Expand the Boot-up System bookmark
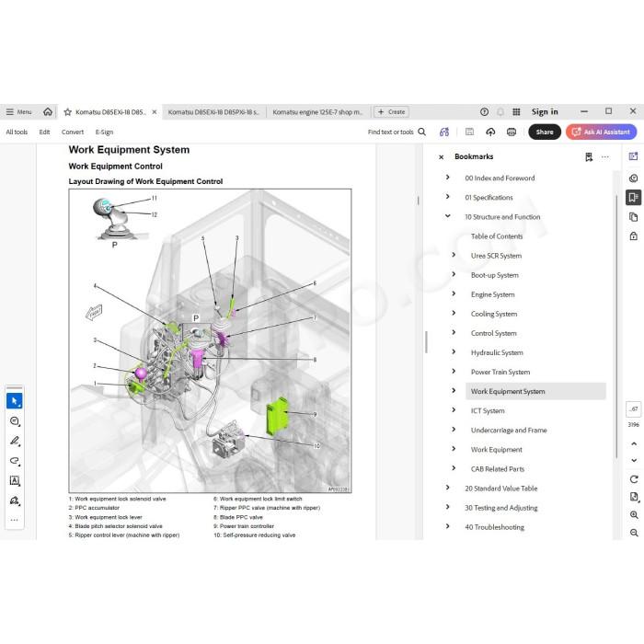Screen dimensions: 644x644 [454, 274]
